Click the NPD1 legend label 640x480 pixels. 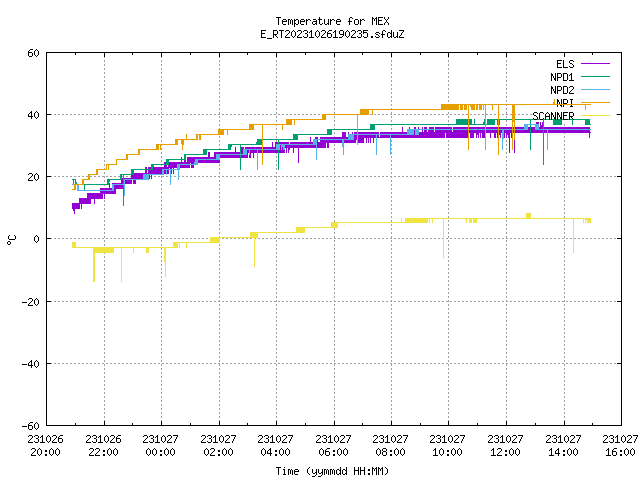(x=562, y=77)
